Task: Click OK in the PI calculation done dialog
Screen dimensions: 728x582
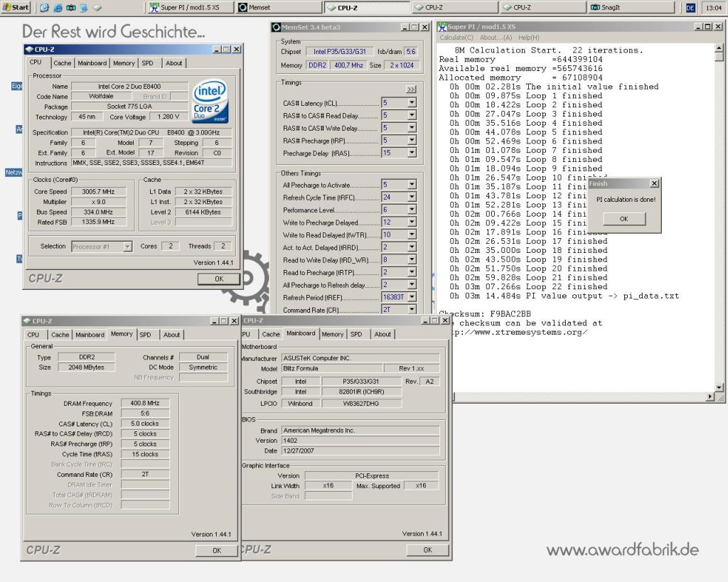Action: click(x=624, y=219)
